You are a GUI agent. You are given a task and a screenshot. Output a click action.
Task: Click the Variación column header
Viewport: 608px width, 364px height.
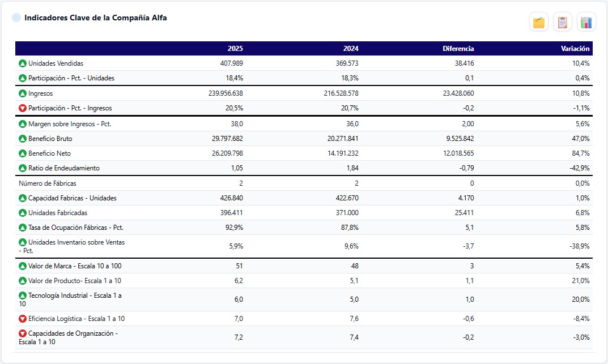(x=575, y=49)
